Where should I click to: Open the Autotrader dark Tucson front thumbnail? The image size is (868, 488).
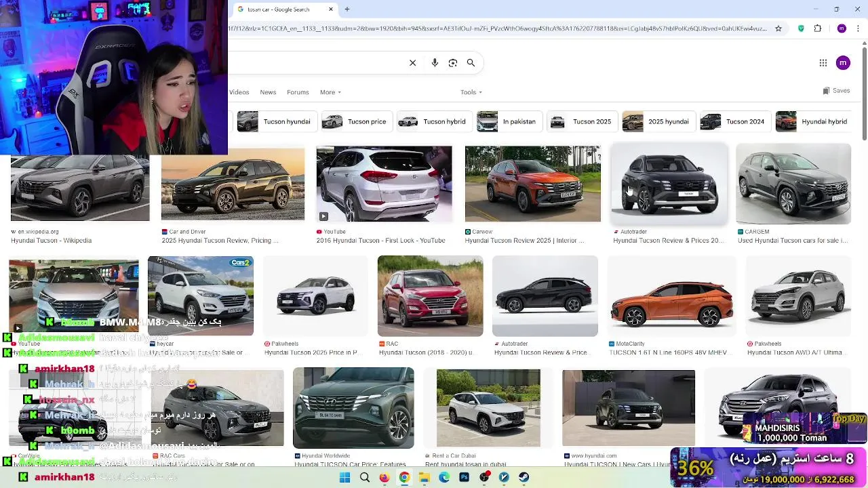point(669,184)
